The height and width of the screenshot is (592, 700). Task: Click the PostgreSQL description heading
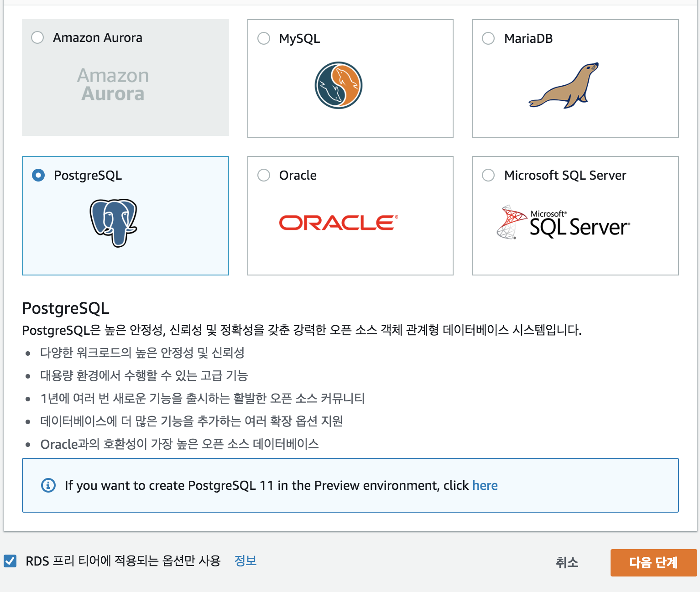tap(66, 308)
